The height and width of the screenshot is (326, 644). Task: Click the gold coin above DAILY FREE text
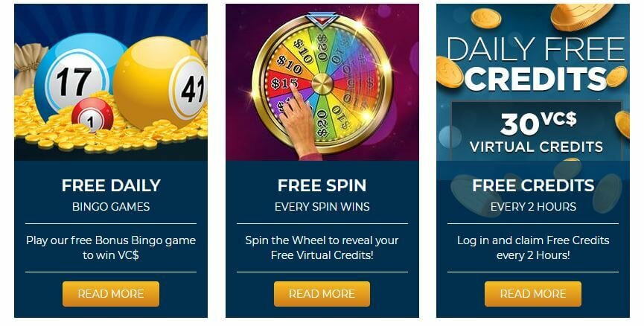[486, 19]
